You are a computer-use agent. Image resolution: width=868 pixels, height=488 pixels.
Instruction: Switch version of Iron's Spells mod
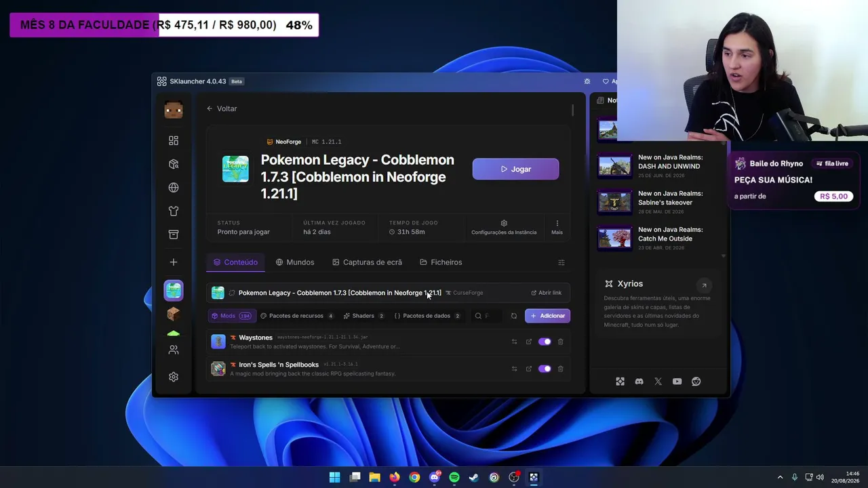coord(514,369)
